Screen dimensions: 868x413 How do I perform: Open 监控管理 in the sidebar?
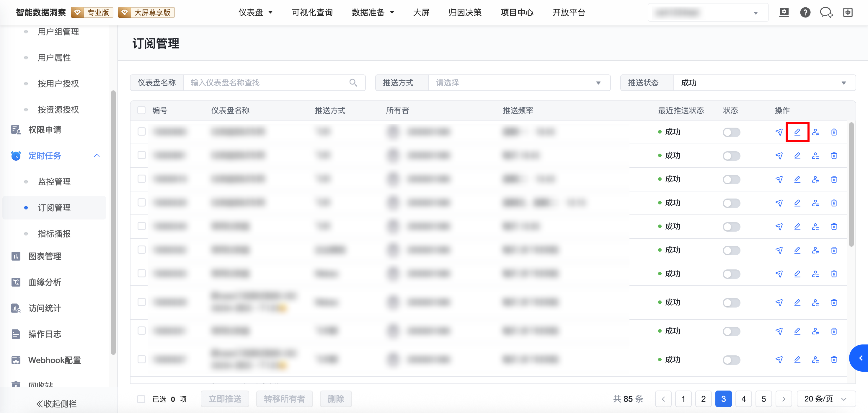[x=54, y=182]
